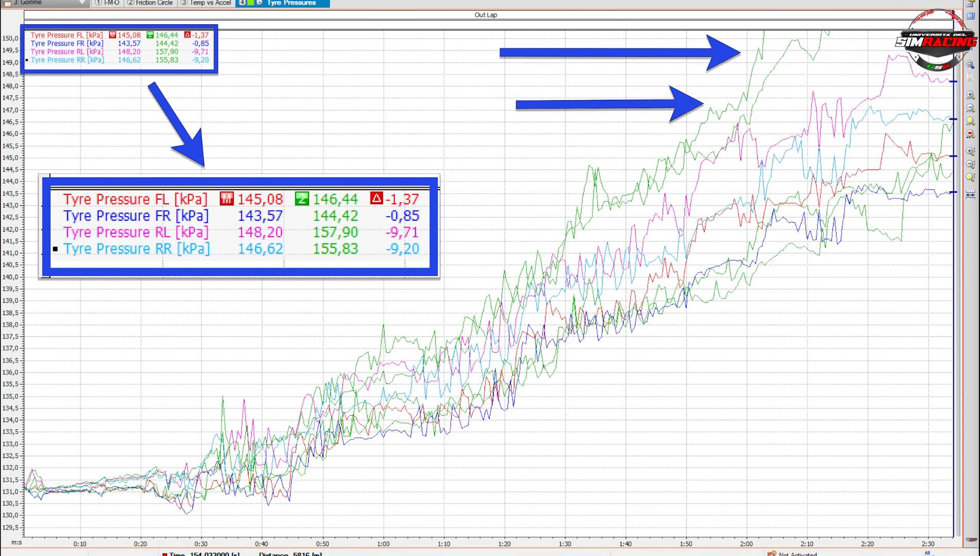Select the Temp vs Accel tab

pos(206,3)
